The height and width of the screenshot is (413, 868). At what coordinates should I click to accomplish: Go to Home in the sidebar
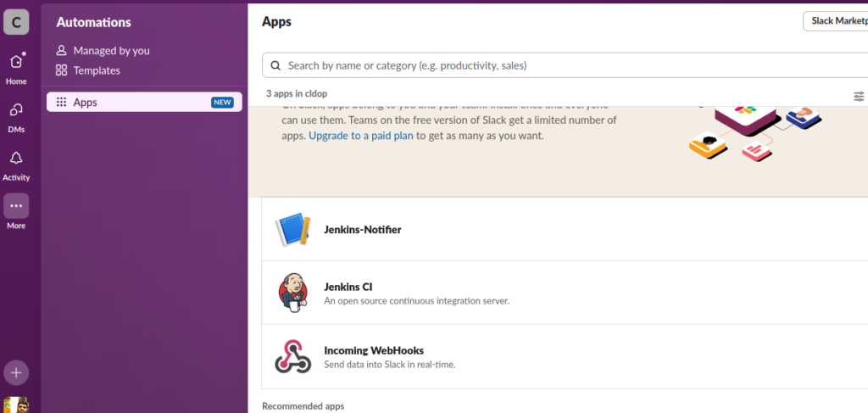[x=16, y=69]
